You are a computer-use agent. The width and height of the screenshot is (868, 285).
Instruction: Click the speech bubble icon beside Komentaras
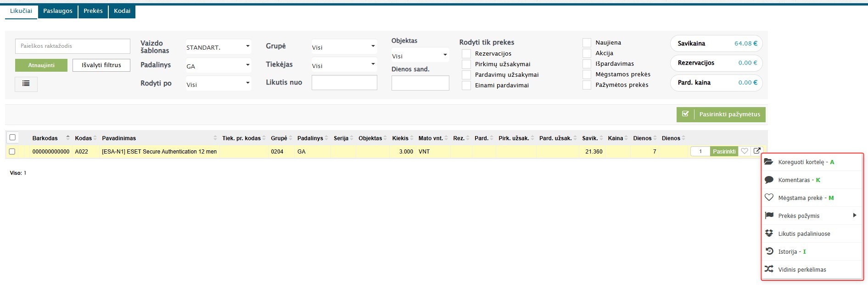769,180
